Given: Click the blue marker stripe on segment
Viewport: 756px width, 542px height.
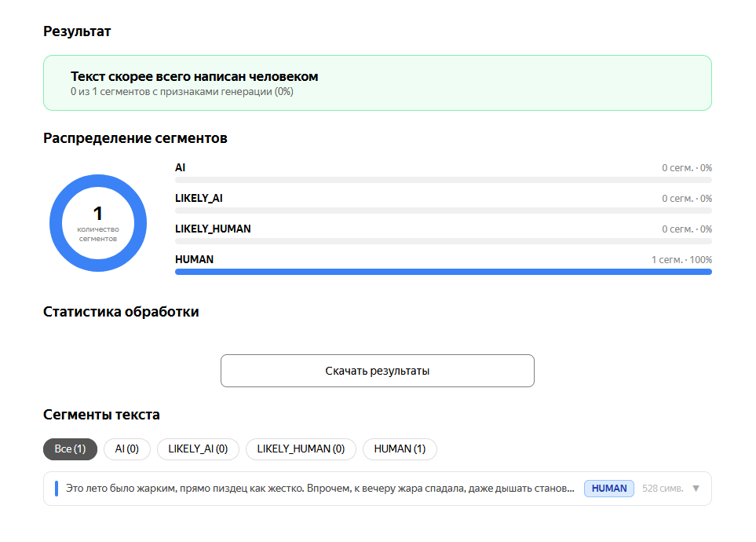Looking at the screenshot, I should (57, 489).
